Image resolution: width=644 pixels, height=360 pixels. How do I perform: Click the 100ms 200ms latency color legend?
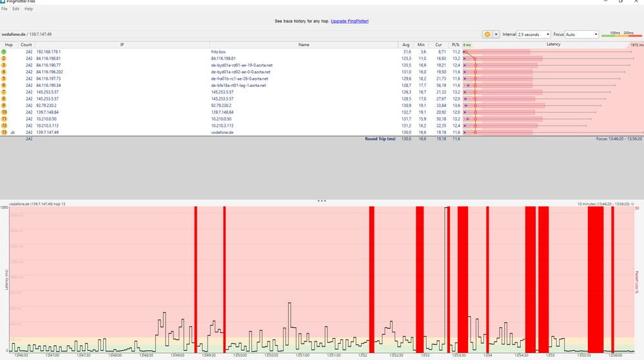click(621, 35)
